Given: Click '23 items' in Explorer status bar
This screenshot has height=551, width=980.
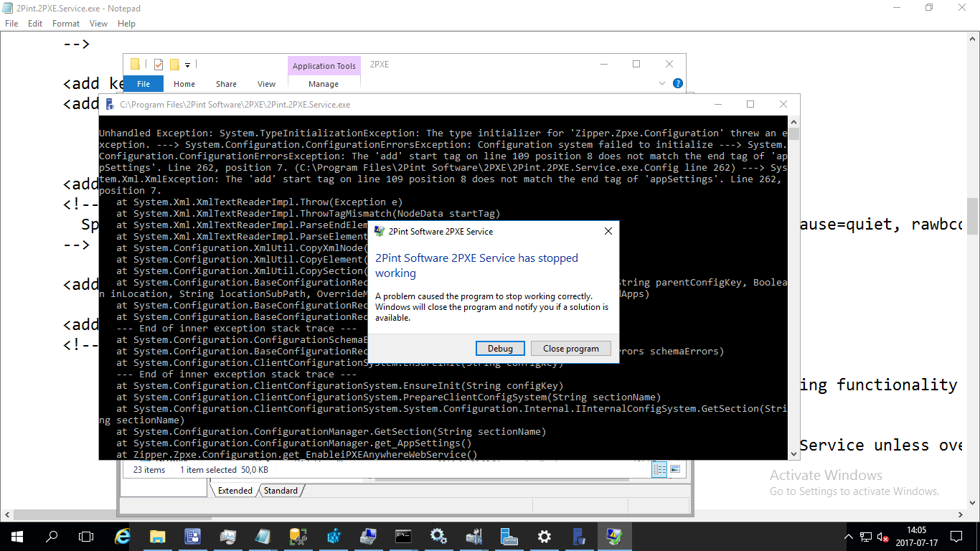Looking at the screenshot, I should click(x=149, y=470).
